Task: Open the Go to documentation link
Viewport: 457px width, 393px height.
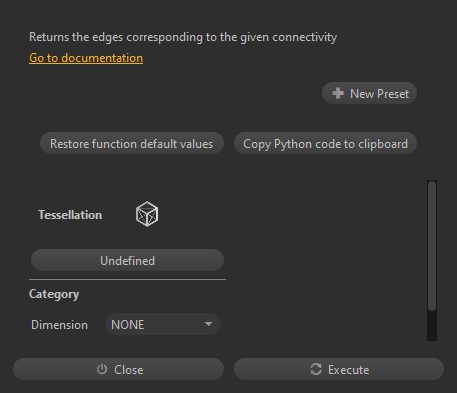Action: (86, 58)
